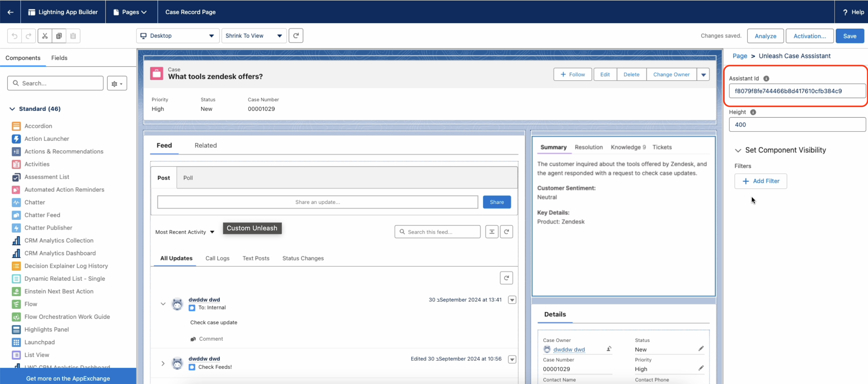Open the Pages dropdown menu
This screenshot has width=868, height=384.
point(131,12)
